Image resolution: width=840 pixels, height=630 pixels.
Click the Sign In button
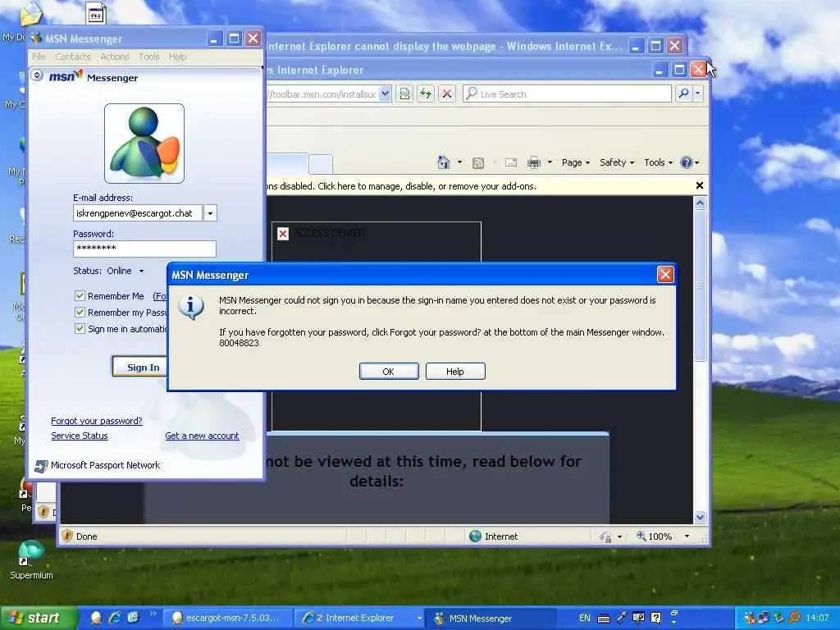(x=140, y=367)
